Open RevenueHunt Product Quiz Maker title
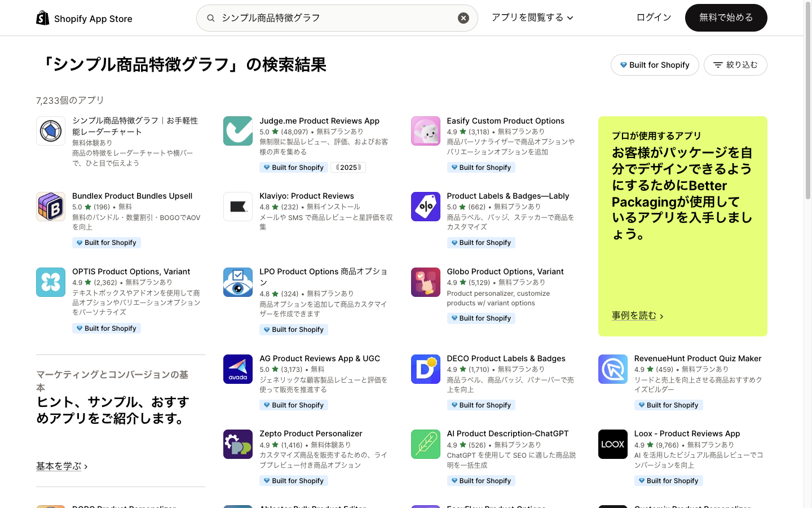Screen dimensions: 812x508 coord(698,358)
